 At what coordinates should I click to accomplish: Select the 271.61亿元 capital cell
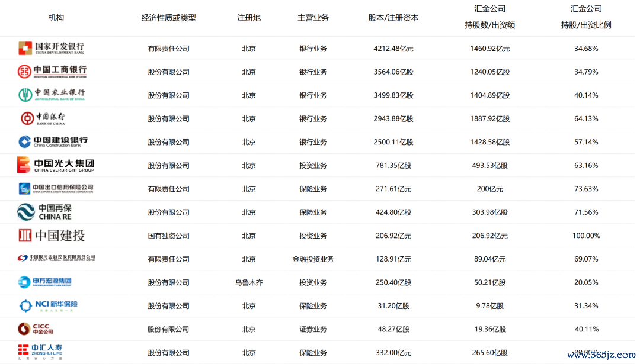(393, 189)
